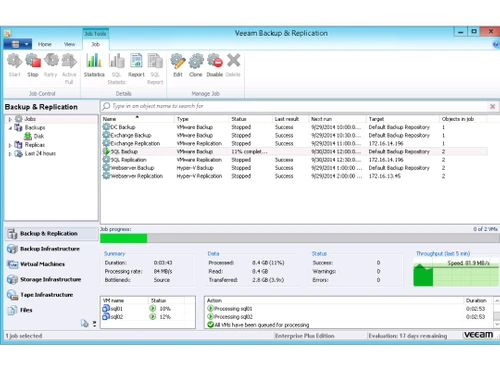Open the Storage Infrastructure view
500x375 pixels.
tap(51, 279)
